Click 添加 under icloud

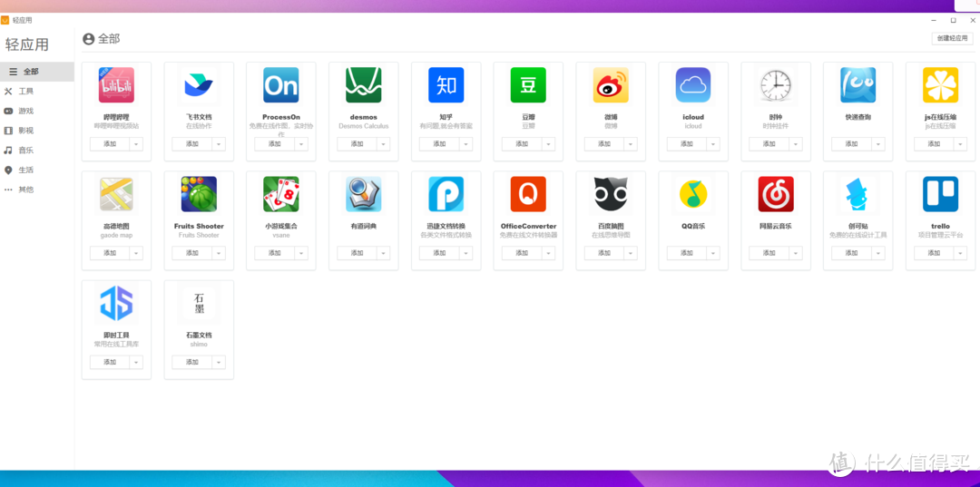[687, 144]
